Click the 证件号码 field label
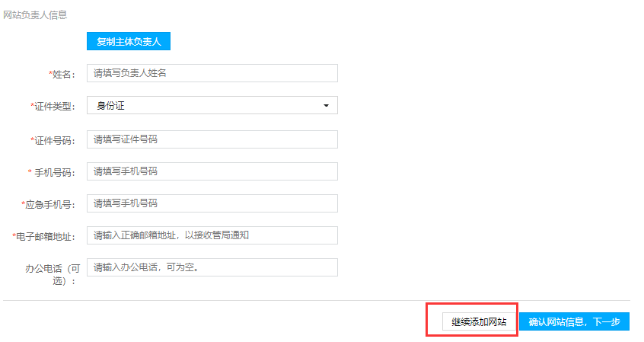Screen dimensions: 644x342 click(53, 141)
